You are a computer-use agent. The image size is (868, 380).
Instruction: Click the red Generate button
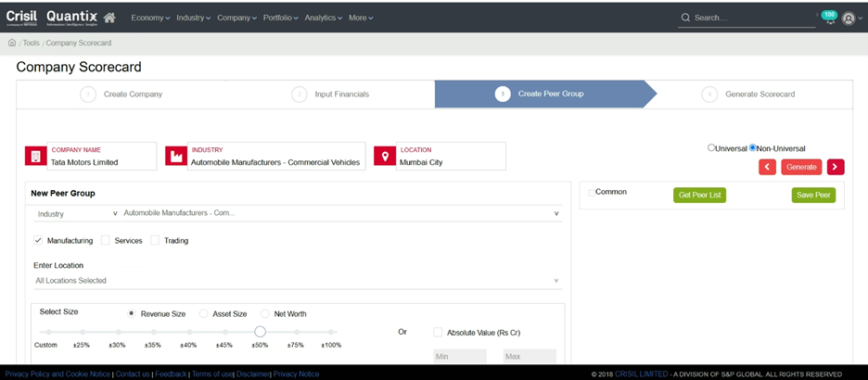[801, 167]
